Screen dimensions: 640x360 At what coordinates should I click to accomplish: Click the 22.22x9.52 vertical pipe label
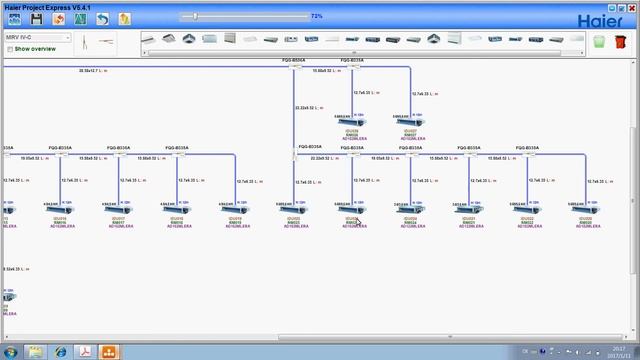[x=309, y=108]
